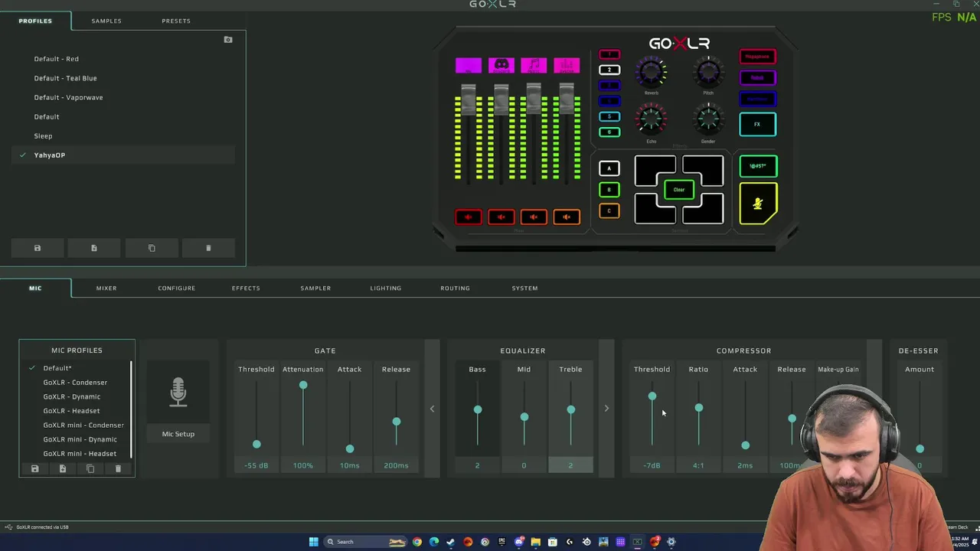
Task: Select GoXLR - Condenser mic profile
Action: (75, 382)
